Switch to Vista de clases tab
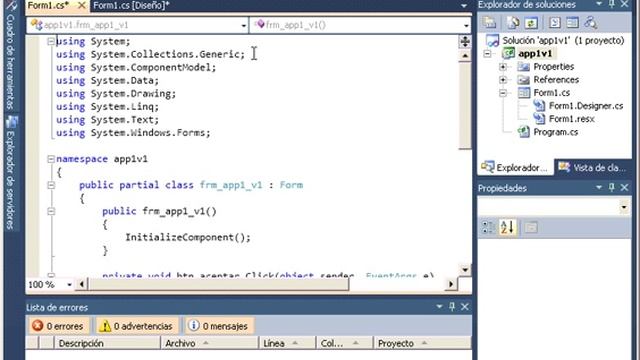 coord(592,167)
